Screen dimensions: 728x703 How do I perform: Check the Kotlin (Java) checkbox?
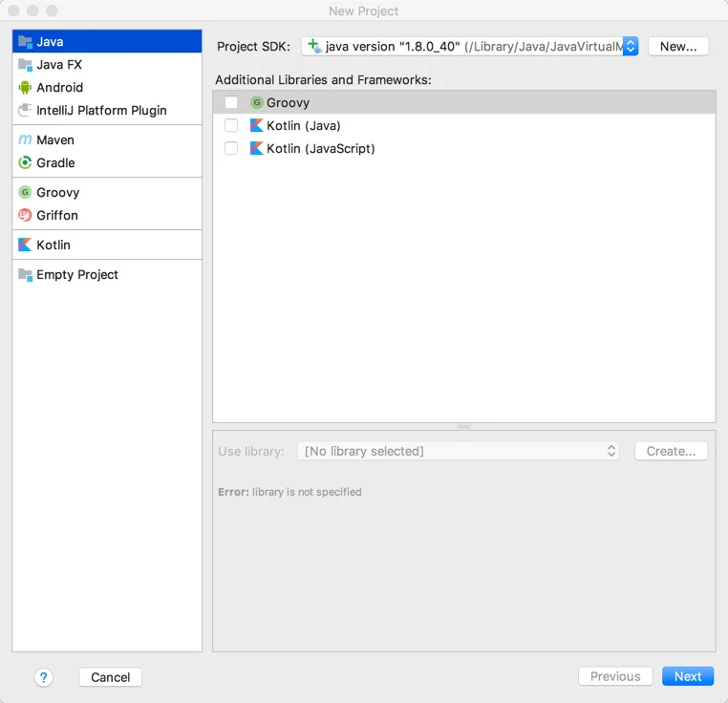point(231,125)
